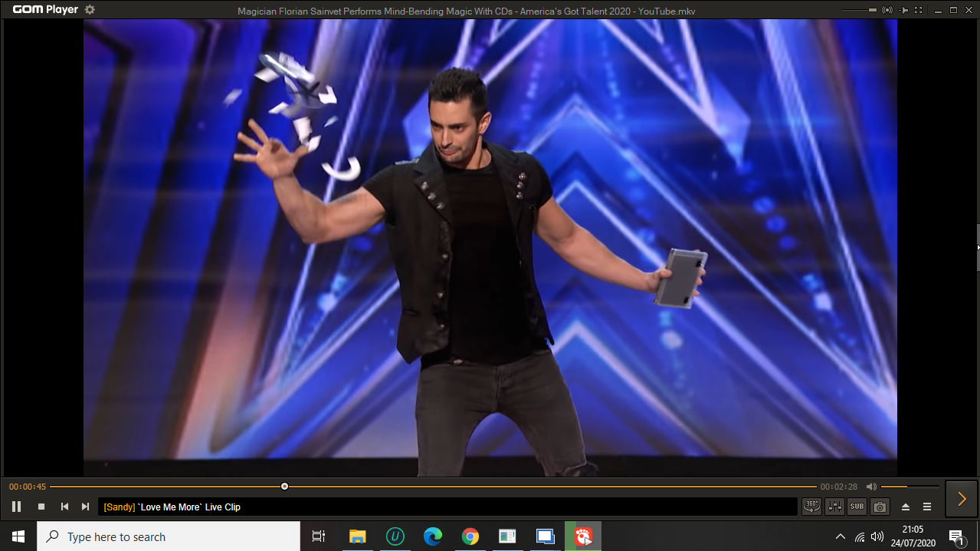Capture a screenshot with the camera icon
The image size is (980, 551).
pos(880,507)
